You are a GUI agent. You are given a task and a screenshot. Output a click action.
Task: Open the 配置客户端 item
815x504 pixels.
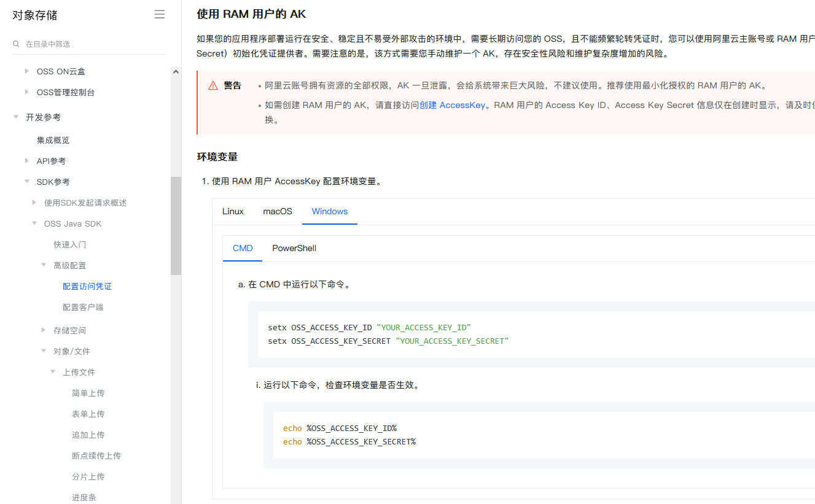click(x=83, y=307)
